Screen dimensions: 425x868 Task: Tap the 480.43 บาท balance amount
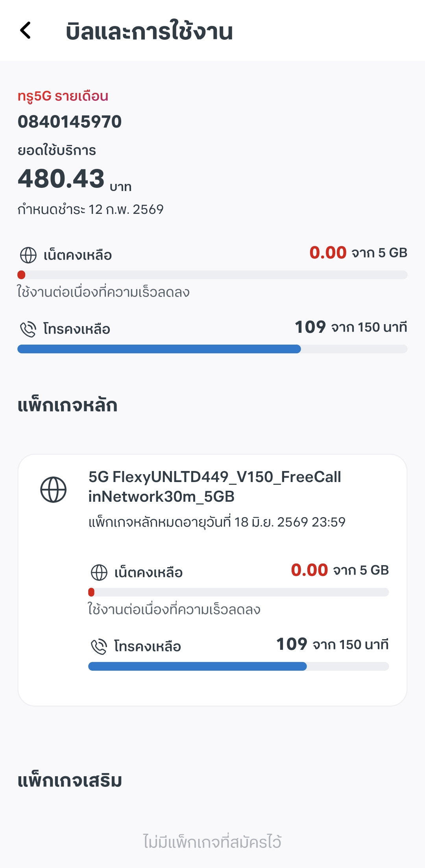75,180
